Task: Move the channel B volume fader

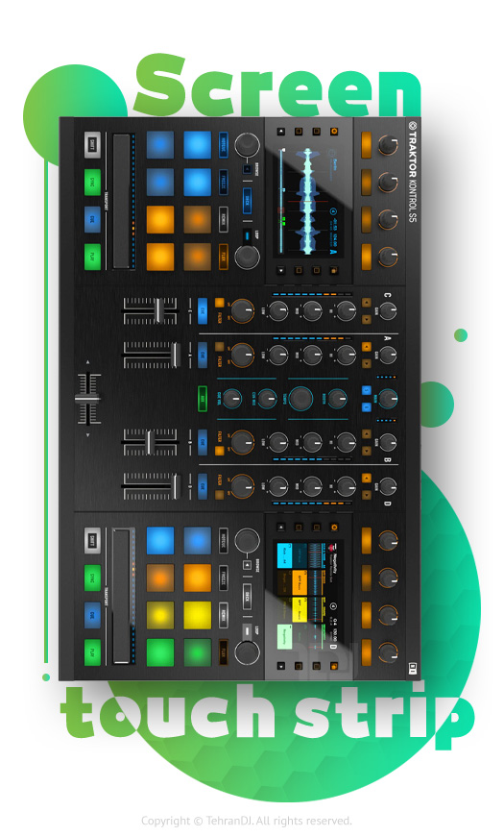Action: tap(151, 442)
